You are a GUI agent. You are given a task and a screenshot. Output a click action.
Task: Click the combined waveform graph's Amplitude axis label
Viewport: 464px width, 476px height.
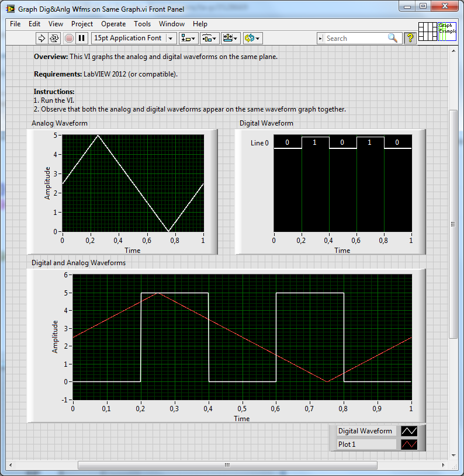(55, 336)
